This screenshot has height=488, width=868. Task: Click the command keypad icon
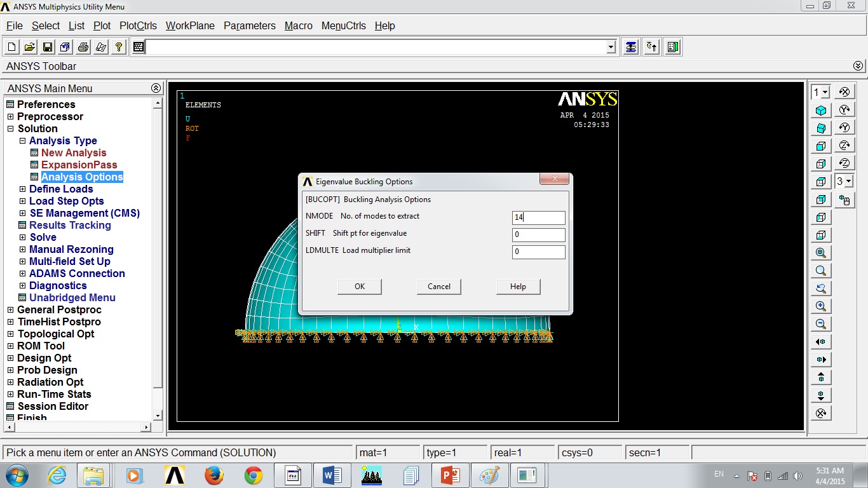tap(139, 47)
